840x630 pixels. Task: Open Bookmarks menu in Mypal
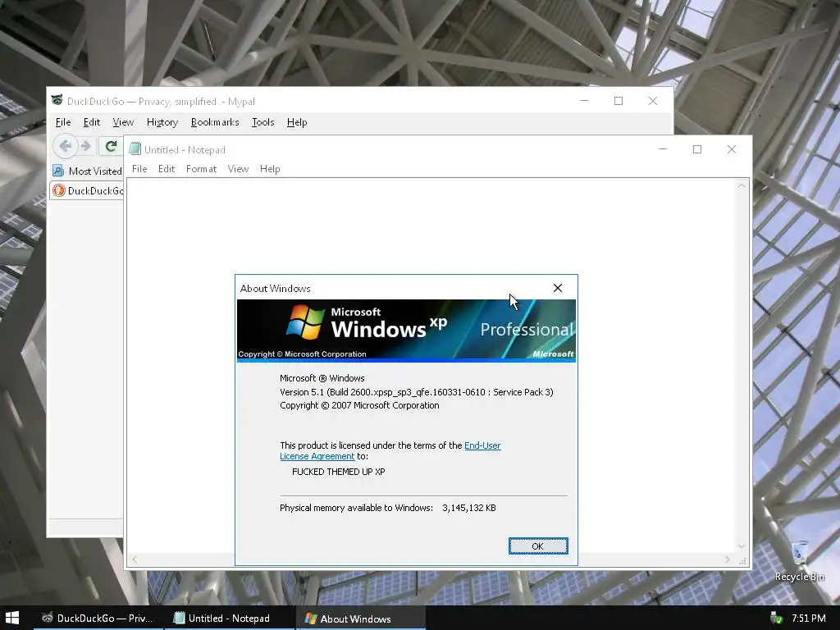pos(215,122)
